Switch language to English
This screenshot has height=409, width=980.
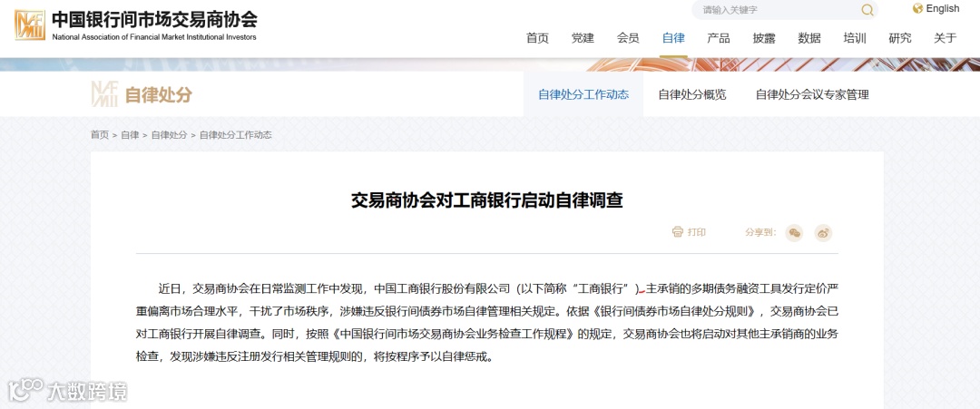(943, 9)
